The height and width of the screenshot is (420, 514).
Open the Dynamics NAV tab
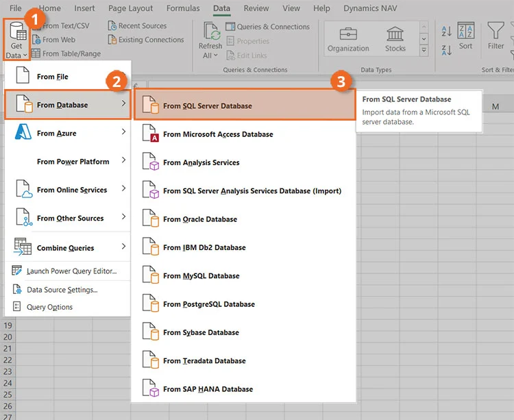[x=370, y=8]
